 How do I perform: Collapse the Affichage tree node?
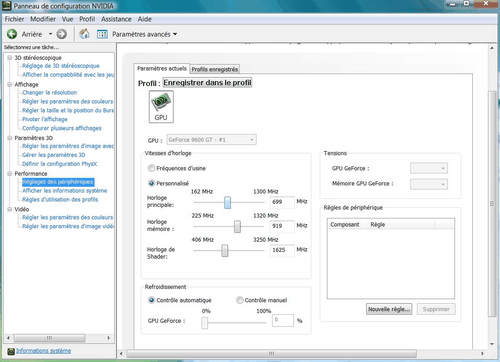pos(10,84)
